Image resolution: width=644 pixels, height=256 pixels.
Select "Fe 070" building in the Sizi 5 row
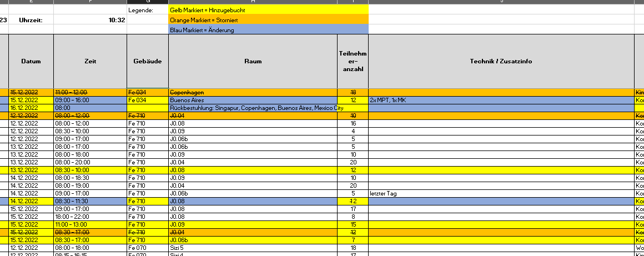pos(148,248)
